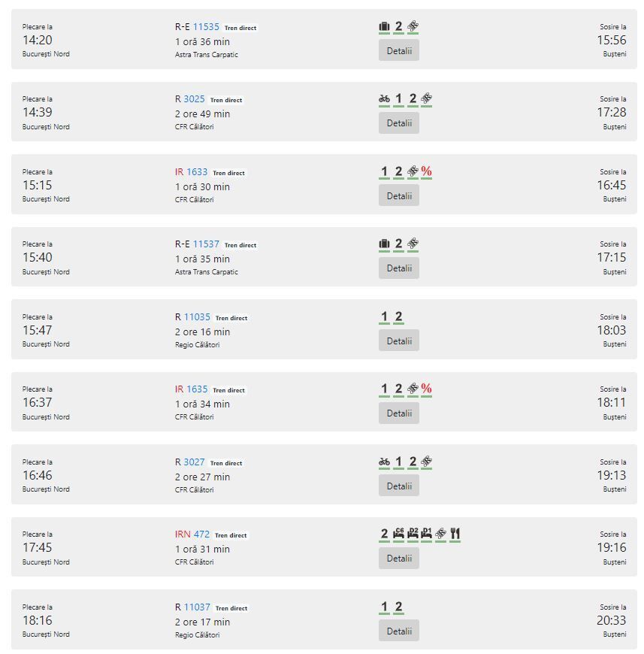Screen dimensions: 644x654
Task: Open Detalii for train R 11037
Action: click(x=399, y=631)
